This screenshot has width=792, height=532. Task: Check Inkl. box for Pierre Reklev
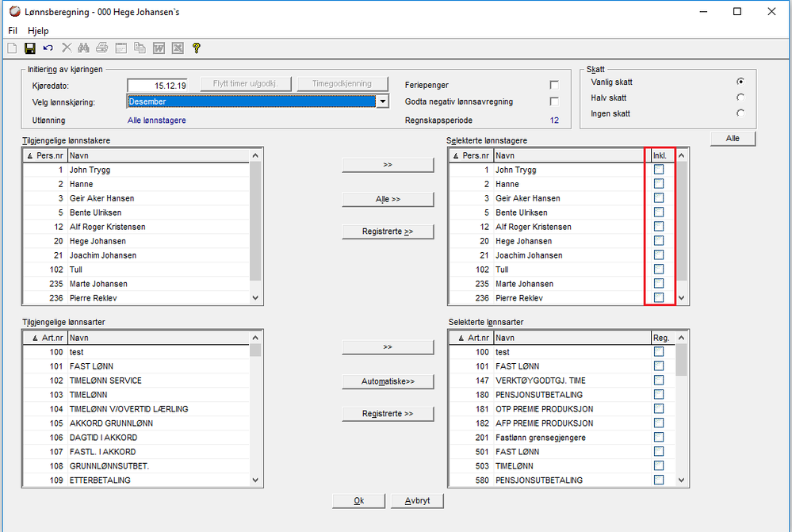(x=659, y=297)
